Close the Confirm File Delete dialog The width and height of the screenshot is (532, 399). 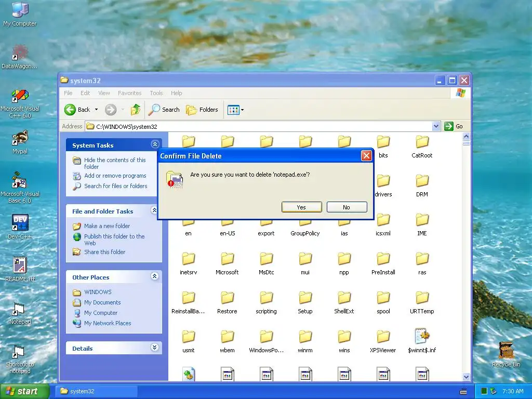(x=366, y=156)
